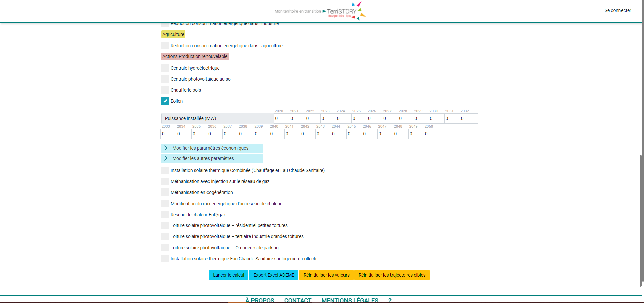644x303 pixels.
Task: Click 'Actions Production renouvelable' section label
Action: tap(195, 56)
